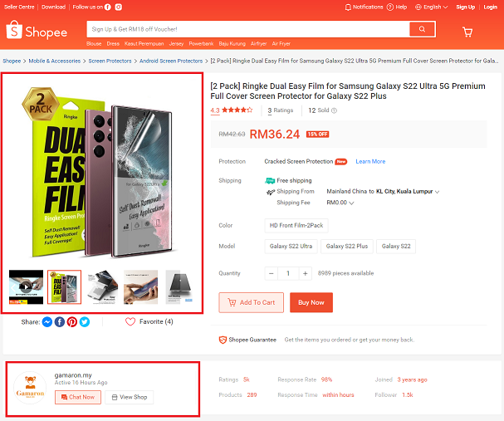The width and height of the screenshot is (504, 421).
Task: Select the Galaxy S22 Plus model option
Action: click(347, 246)
